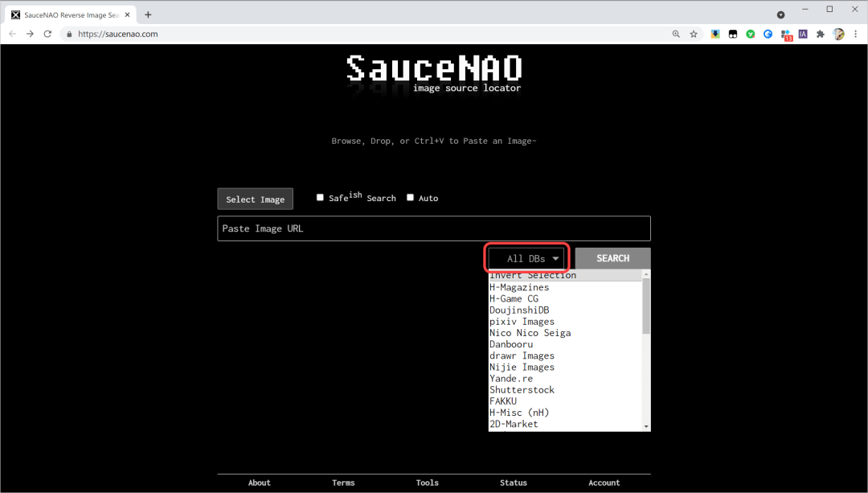The height and width of the screenshot is (493, 868).
Task: Reload the SauceNAO page
Action: coord(47,34)
